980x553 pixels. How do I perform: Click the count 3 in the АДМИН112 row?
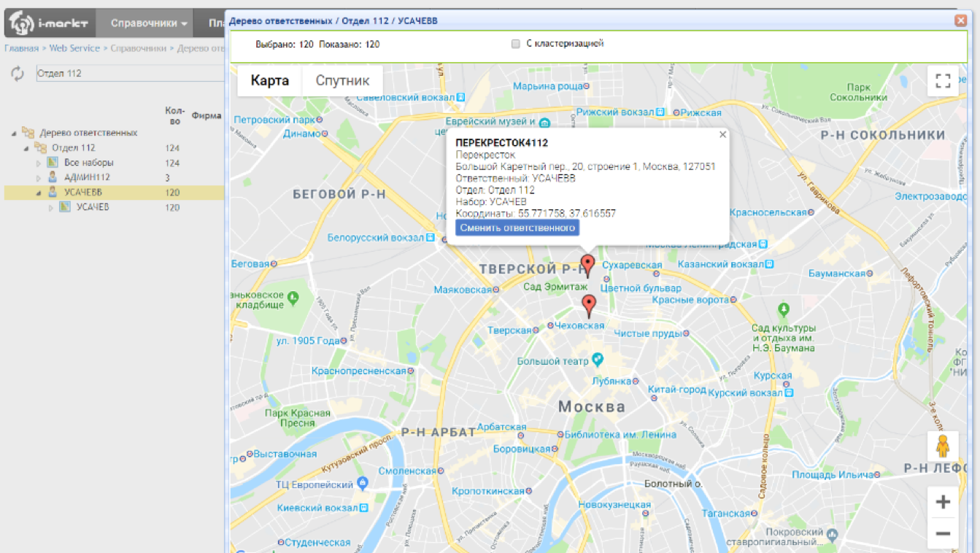167,177
